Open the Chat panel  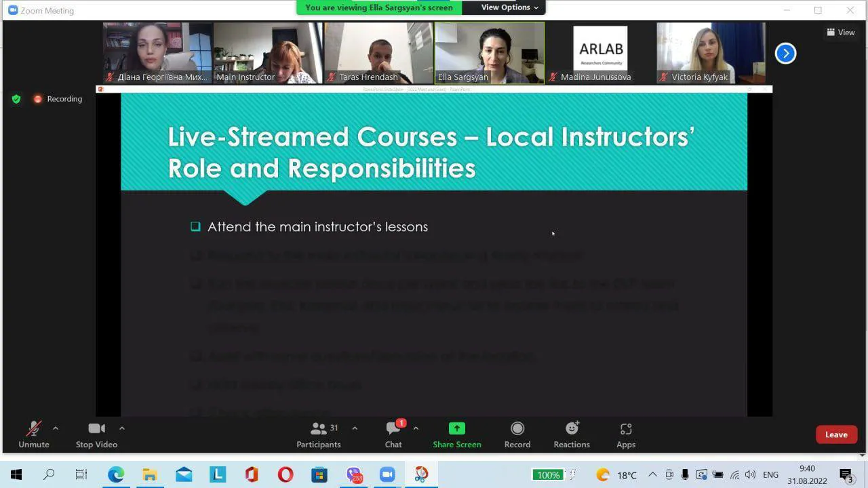393,434
